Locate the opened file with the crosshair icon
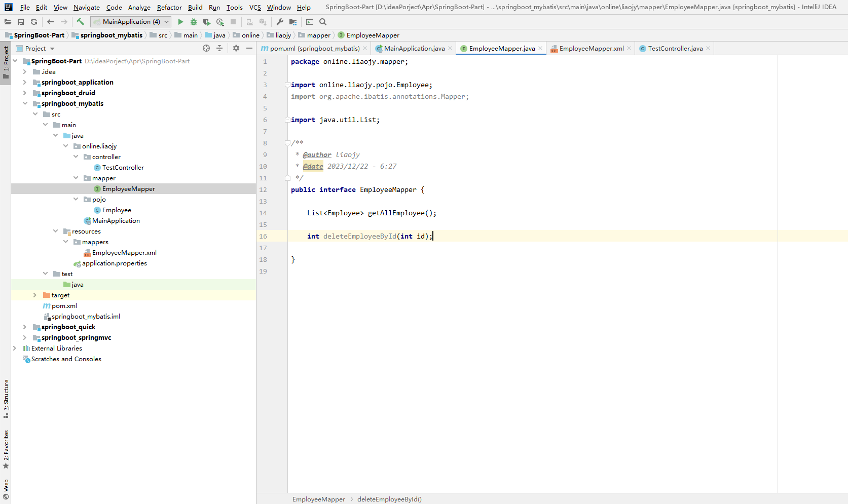 pyautogui.click(x=206, y=48)
